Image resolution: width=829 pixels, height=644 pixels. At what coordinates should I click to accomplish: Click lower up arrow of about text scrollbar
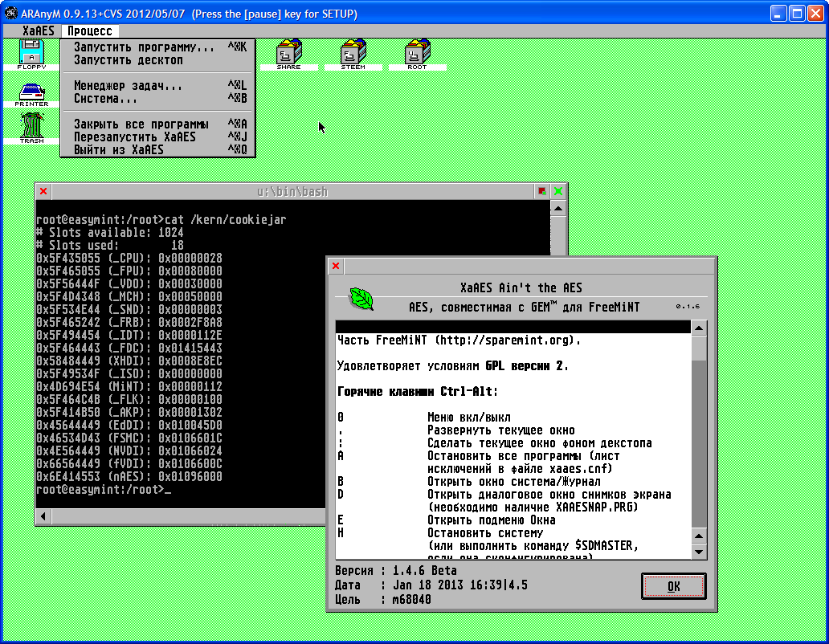pyautogui.click(x=699, y=536)
